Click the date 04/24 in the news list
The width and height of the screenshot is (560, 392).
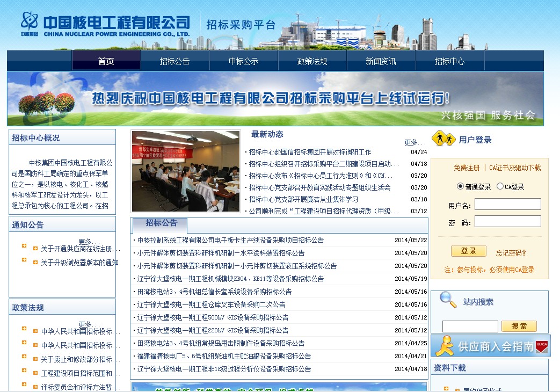point(419,152)
